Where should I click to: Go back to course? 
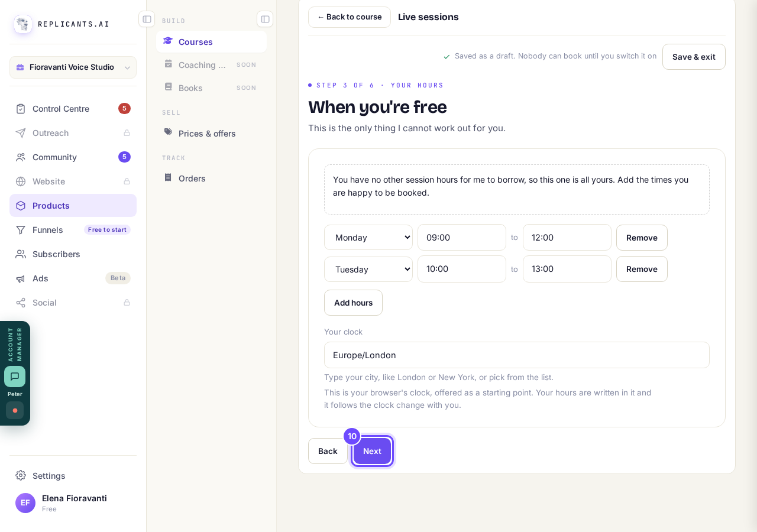coord(350,17)
